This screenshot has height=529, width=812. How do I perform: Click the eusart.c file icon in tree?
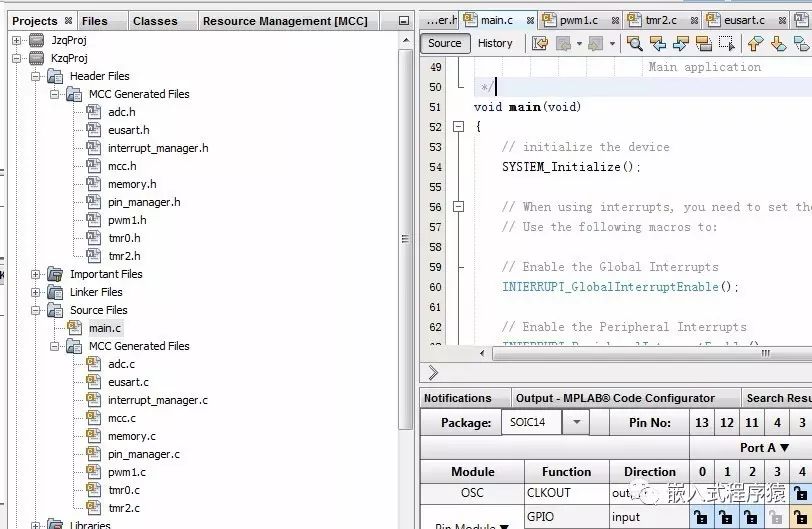point(93,382)
